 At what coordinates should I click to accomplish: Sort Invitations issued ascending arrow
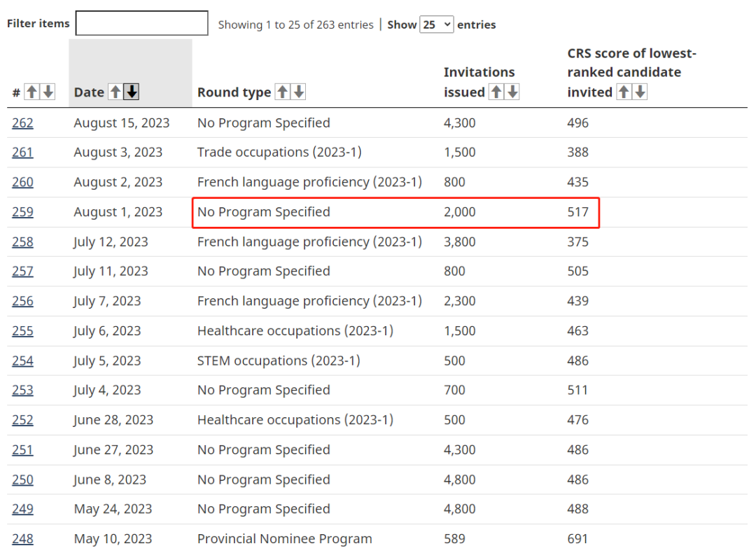(x=496, y=92)
